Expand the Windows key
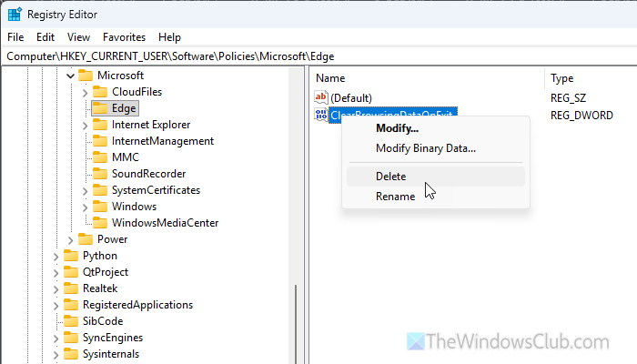 [85, 207]
